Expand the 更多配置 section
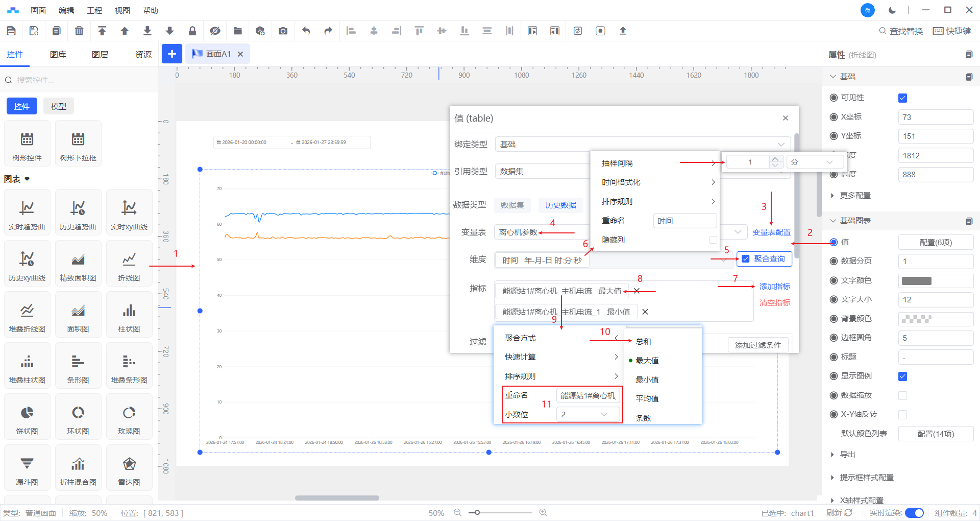This screenshot has width=980, height=521. tap(855, 196)
